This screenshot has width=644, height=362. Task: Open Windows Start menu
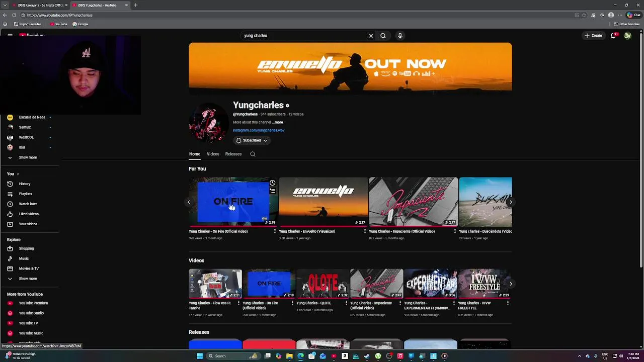pos(200,356)
